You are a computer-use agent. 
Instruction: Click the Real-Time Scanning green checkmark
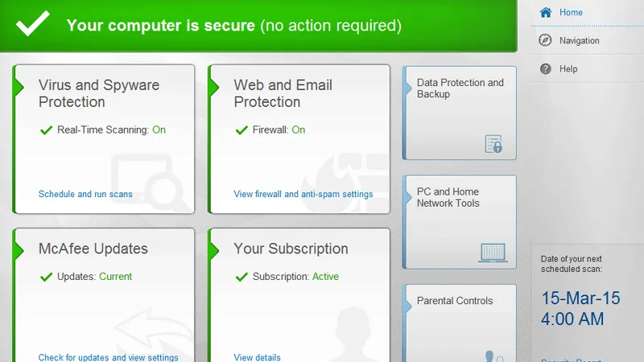pyautogui.click(x=46, y=130)
